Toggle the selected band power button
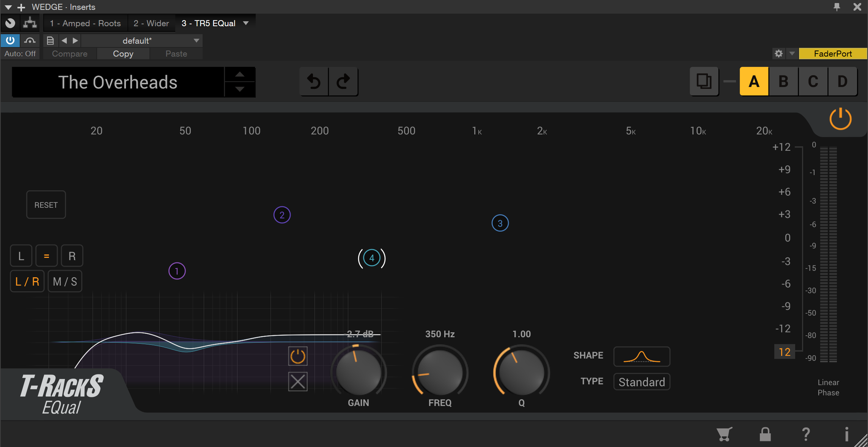868x447 pixels. tap(298, 356)
